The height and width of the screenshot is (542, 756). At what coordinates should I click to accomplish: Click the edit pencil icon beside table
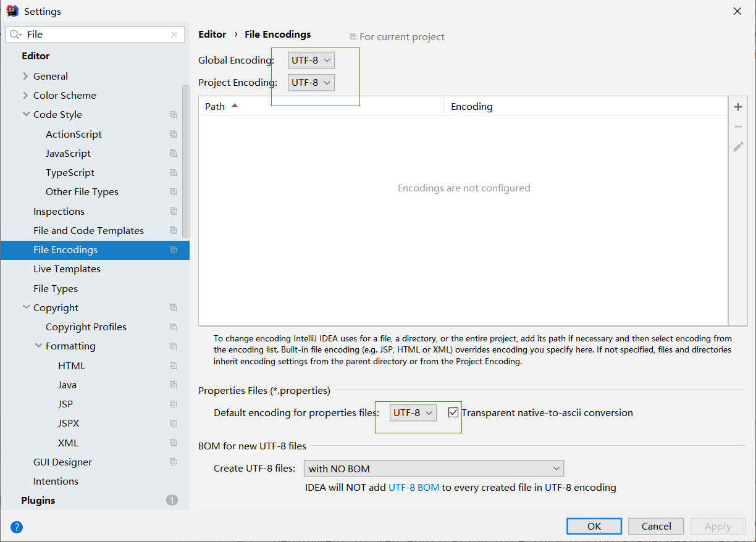[x=737, y=146]
